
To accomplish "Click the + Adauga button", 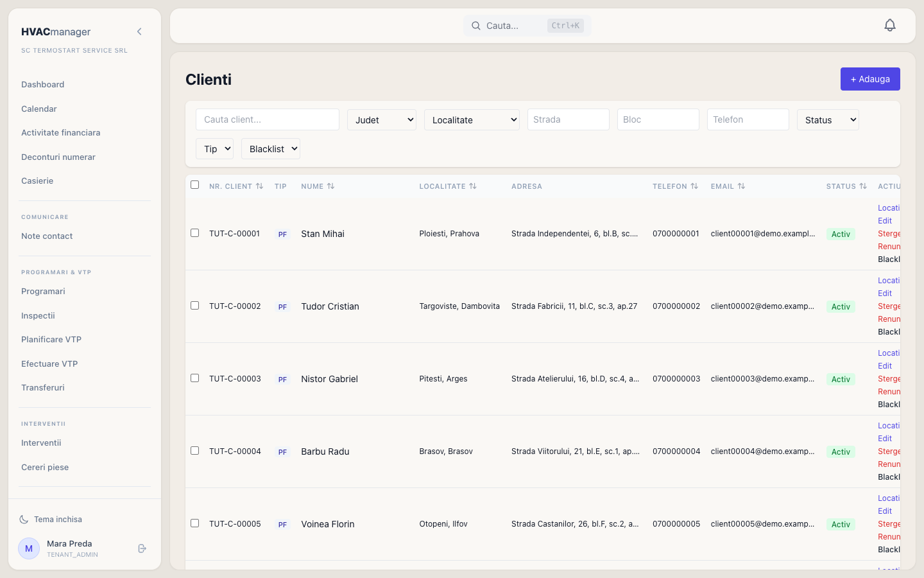I will tap(870, 79).
